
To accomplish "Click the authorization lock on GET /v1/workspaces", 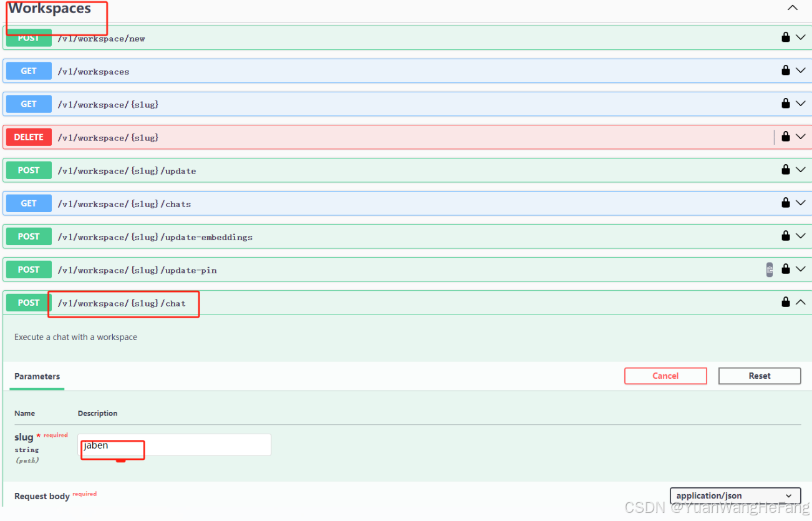I will point(786,71).
